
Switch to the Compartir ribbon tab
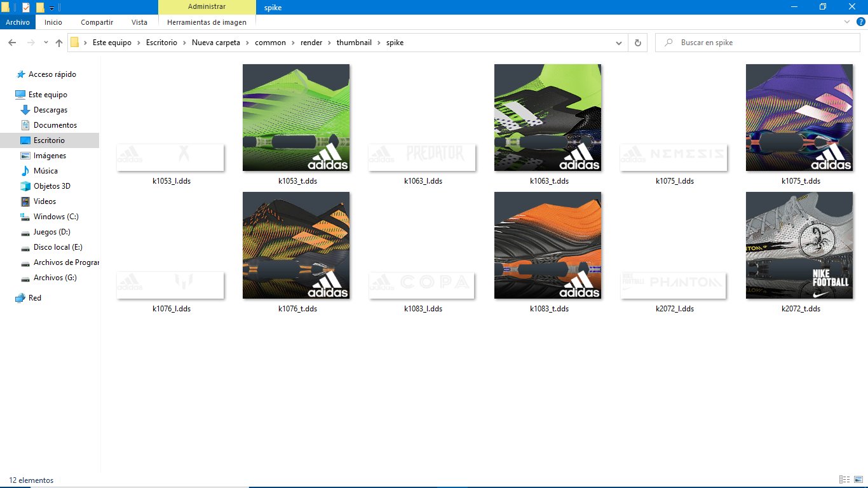[x=97, y=22]
